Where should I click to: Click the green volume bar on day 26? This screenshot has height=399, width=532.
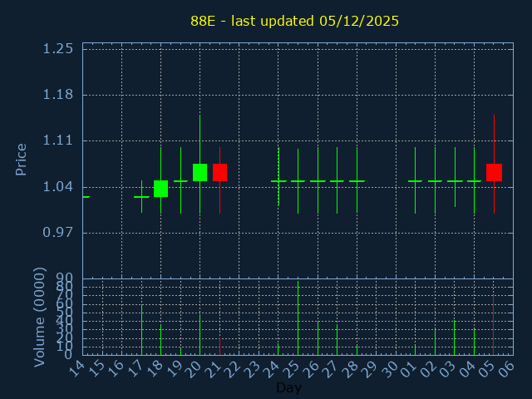(318, 338)
